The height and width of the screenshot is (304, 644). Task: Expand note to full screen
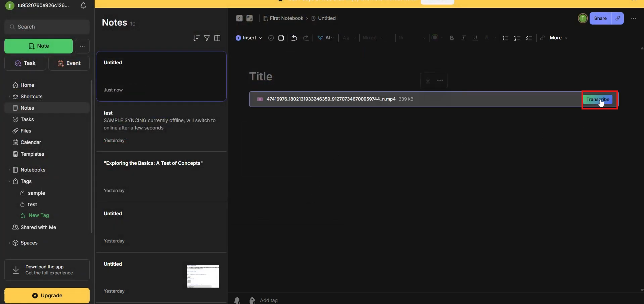(249, 18)
